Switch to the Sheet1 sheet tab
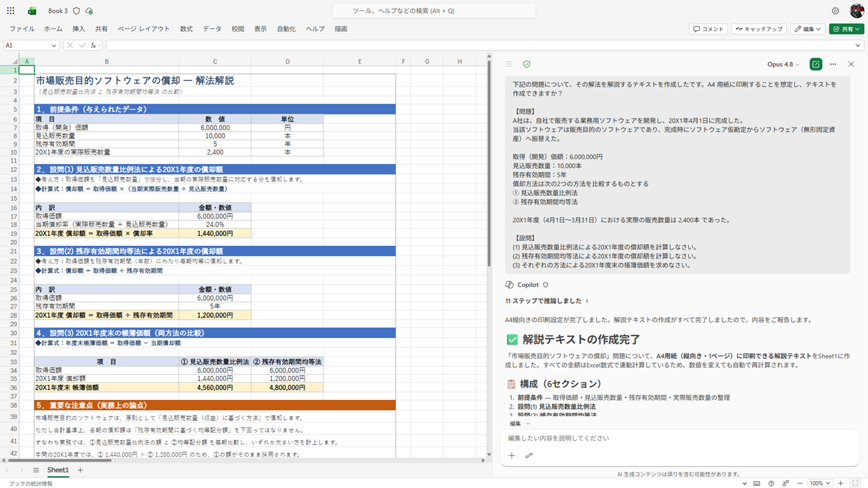Screen dimensions: 868x488 click(x=58, y=470)
